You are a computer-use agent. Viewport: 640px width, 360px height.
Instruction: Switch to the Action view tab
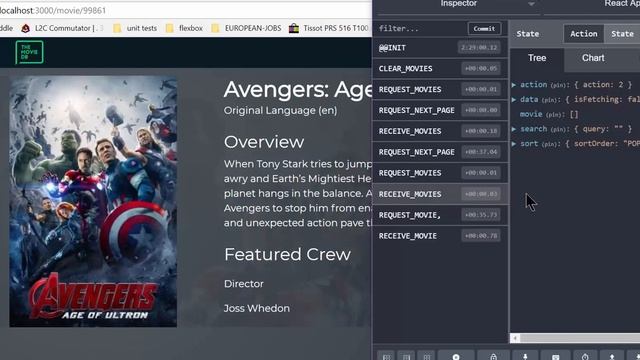[x=584, y=34]
